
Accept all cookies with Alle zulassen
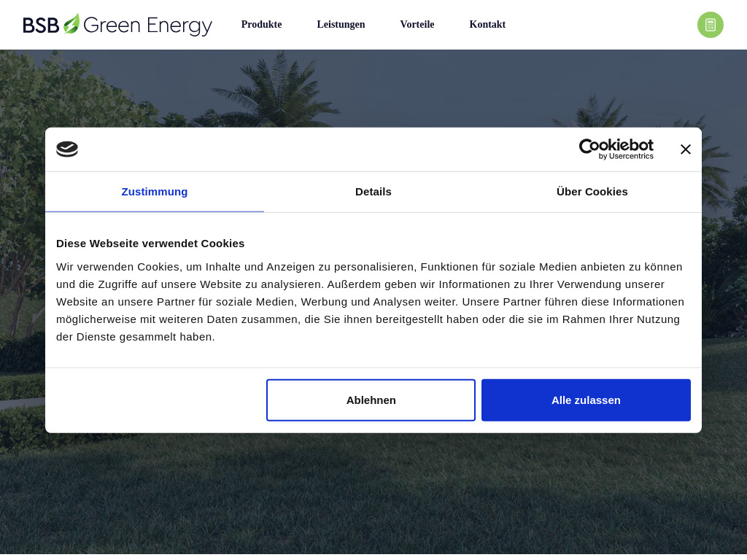pos(586,400)
